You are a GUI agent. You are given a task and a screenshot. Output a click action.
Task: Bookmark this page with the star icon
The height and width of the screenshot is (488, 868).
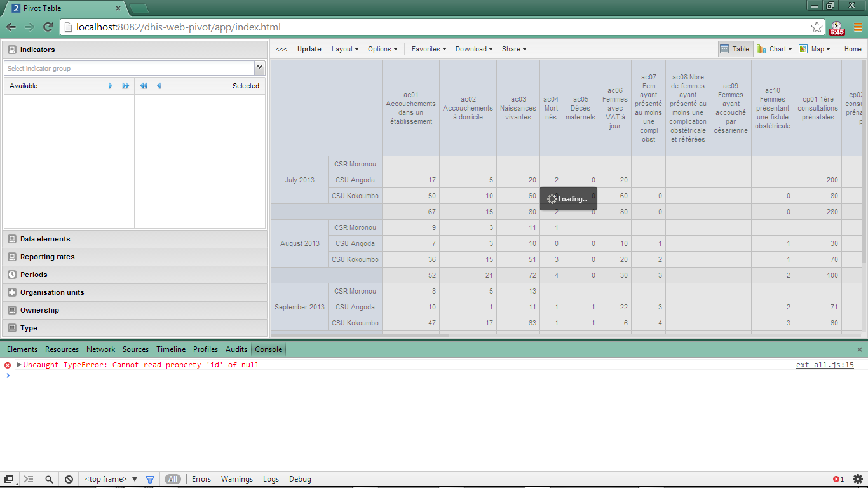817,27
